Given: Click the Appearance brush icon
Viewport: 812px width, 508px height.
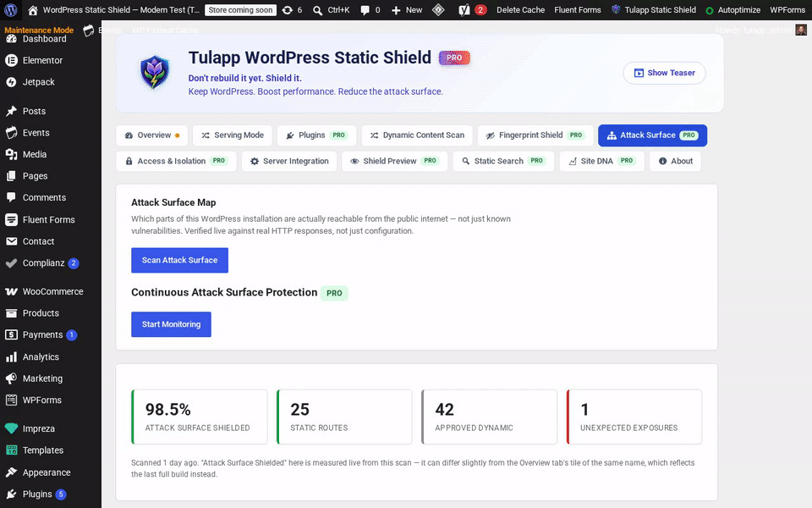Looking at the screenshot, I should [11, 472].
